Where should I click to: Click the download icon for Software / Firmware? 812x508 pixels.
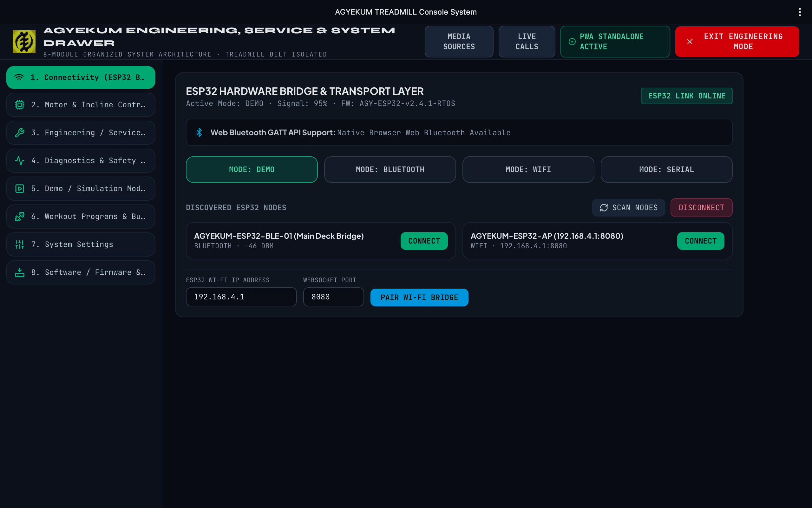click(19, 272)
